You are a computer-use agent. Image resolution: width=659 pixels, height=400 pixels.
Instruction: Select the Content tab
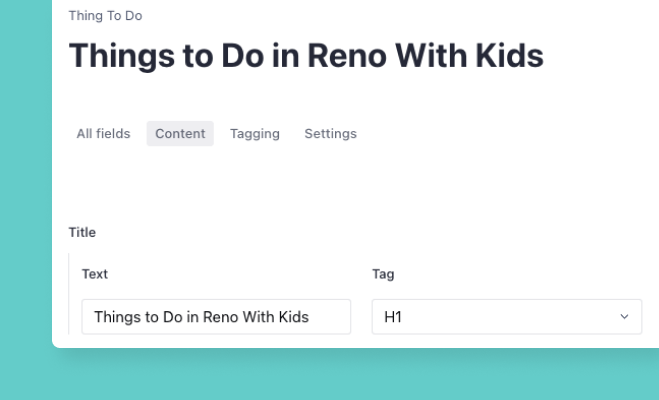point(180,134)
